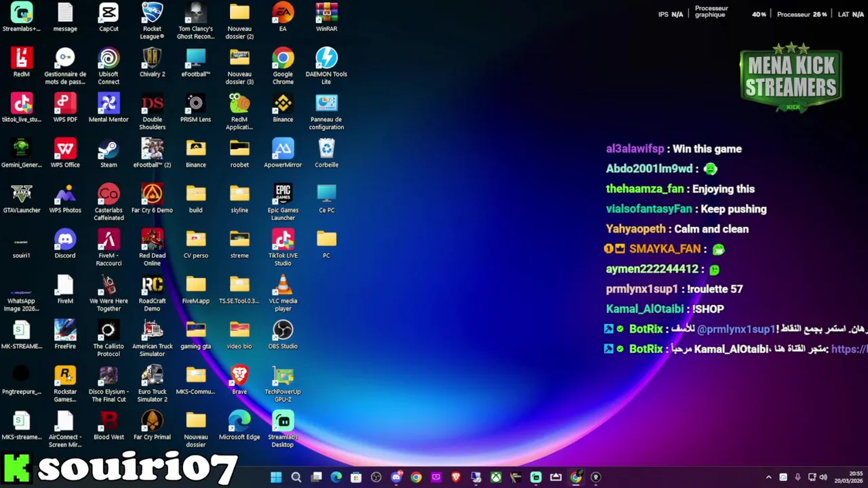Open the WPS PDF desktop icon
868x488 pixels.
pyautogui.click(x=65, y=108)
